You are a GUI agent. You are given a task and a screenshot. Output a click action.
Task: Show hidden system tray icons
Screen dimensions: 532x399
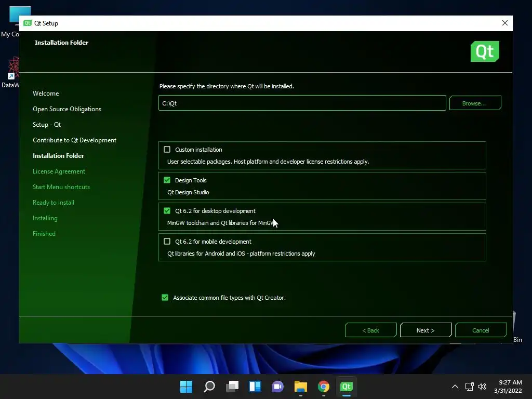tap(455, 387)
